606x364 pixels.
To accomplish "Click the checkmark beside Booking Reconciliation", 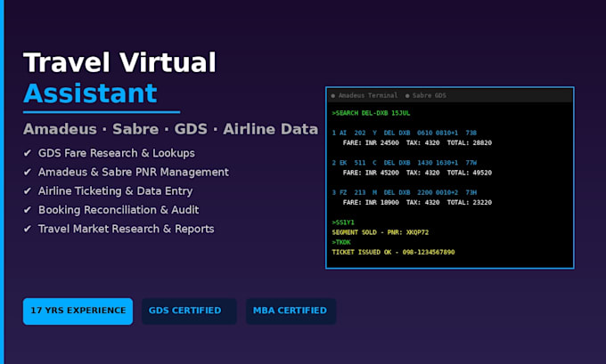I will tap(27, 210).
